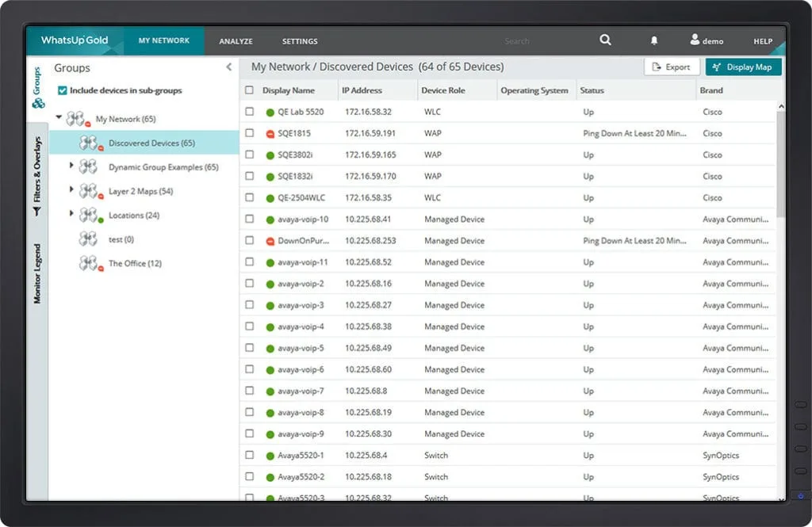Click green status icon for avaya-voip-2
The width and height of the screenshot is (812, 527).
point(270,285)
